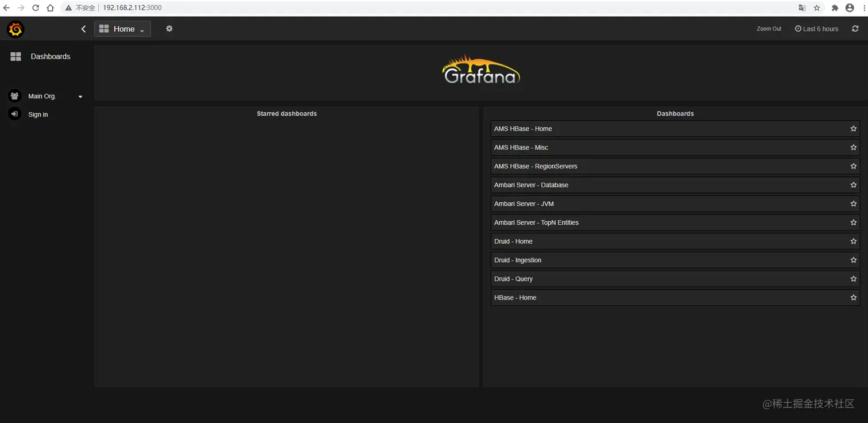Star the AMS HBase - RegionServers dashboard
The height and width of the screenshot is (423, 868).
coord(854,166)
